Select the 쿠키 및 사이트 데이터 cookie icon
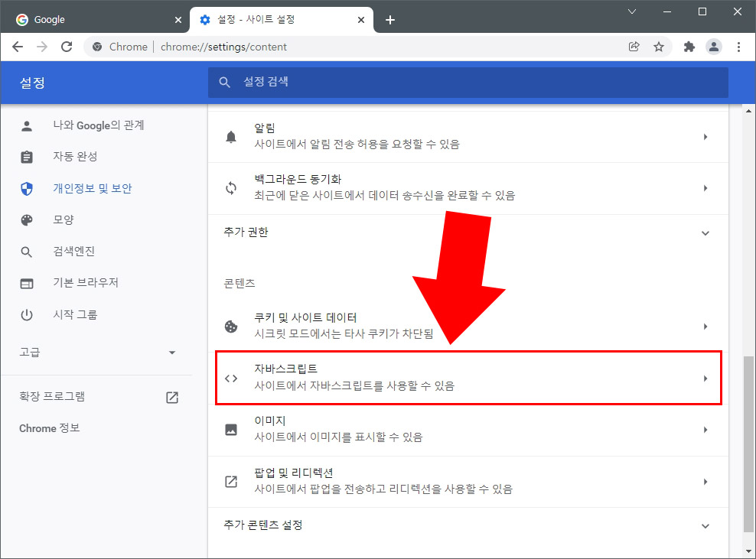The image size is (756, 559). (x=231, y=326)
